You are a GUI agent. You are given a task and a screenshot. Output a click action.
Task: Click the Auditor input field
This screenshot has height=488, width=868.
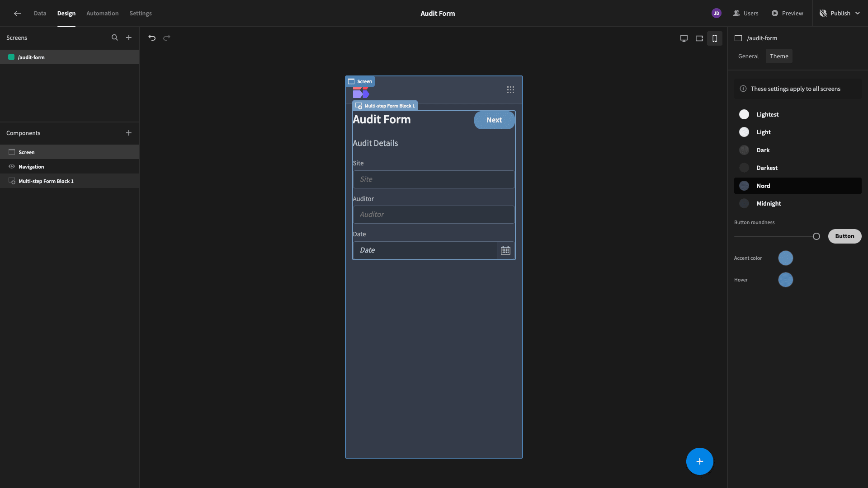434,215
